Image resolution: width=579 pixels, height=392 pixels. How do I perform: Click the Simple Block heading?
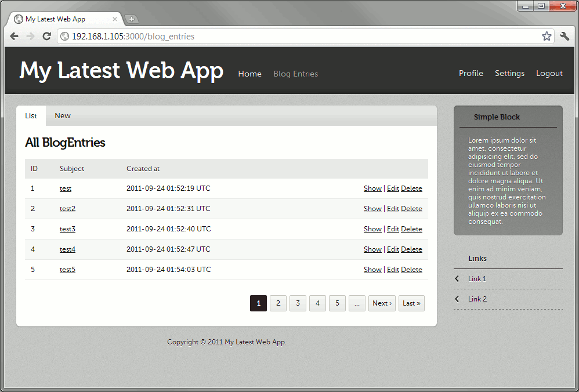tap(497, 117)
